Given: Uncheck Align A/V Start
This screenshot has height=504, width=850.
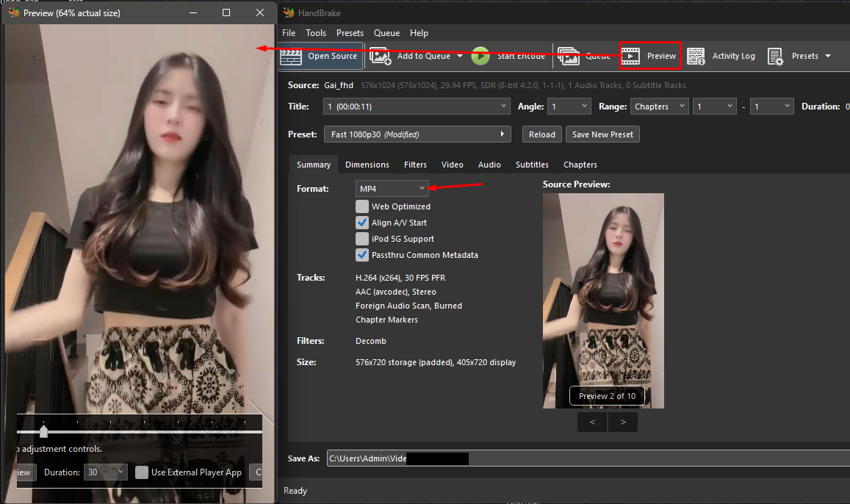Looking at the screenshot, I should pos(362,223).
